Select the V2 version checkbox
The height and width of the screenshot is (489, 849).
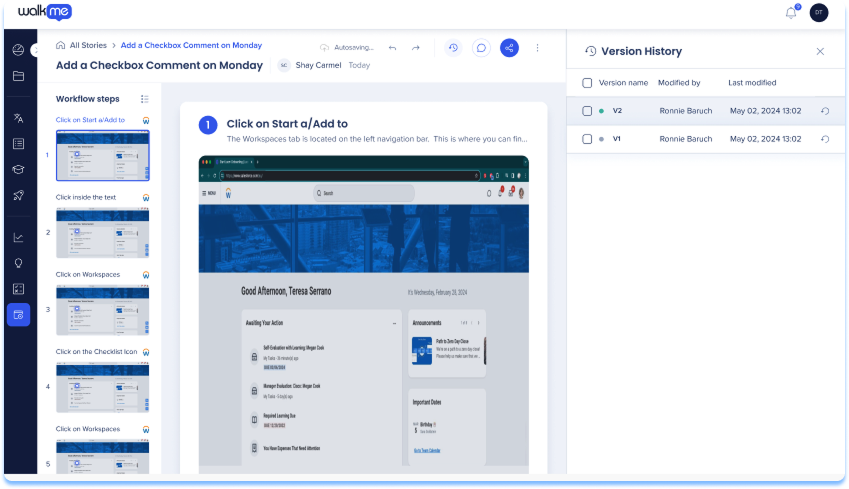tap(587, 111)
